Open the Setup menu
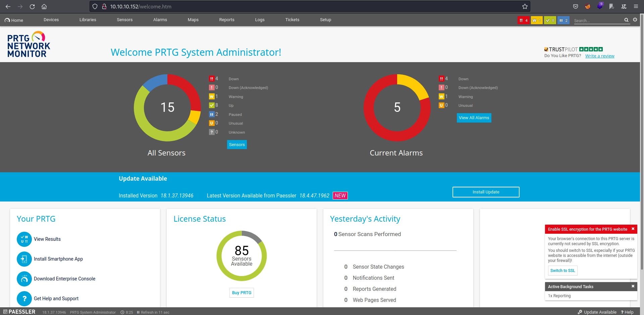 [325, 20]
